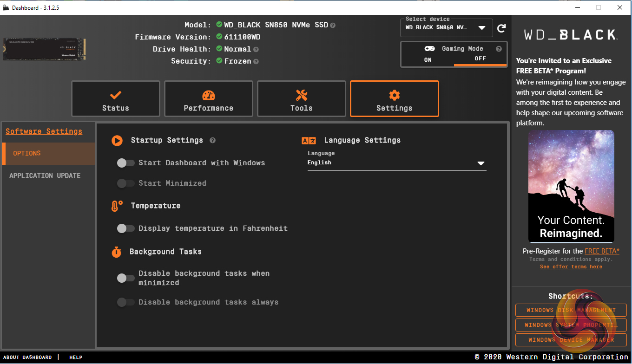Expand the Language dropdown
The width and height of the screenshot is (632, 364).
pos(397,163)
